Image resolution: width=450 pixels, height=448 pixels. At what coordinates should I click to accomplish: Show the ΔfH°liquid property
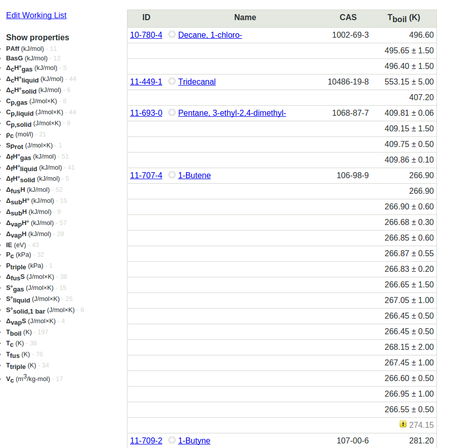click(34, 168)
